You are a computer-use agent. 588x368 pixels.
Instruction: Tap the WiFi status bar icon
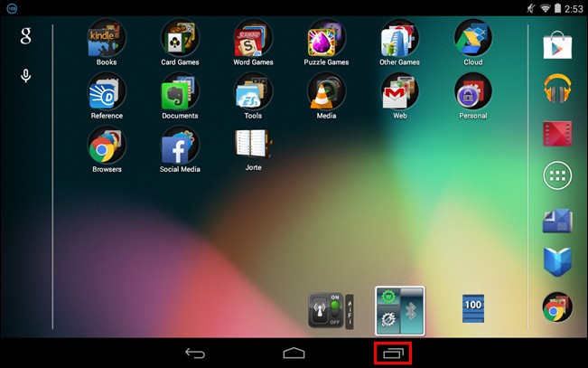pyautogui.click(x=545, y=8)
